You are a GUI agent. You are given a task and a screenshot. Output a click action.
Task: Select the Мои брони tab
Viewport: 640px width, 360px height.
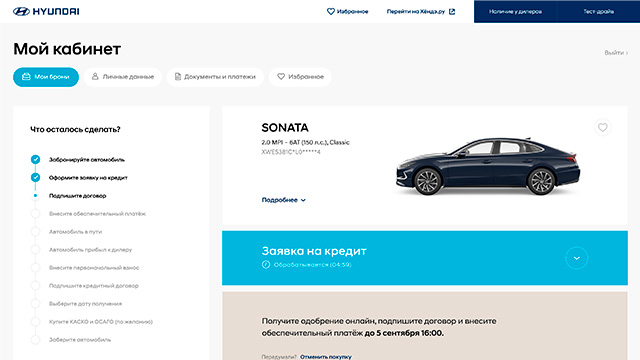[46, 77]
